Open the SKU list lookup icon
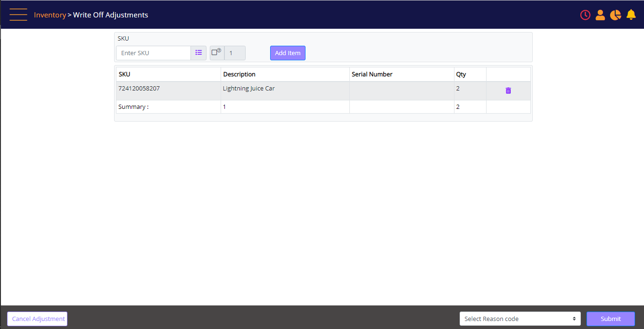The width and height of the screenshot is (644, 329). pyautogui.click(x=198, y=53)
